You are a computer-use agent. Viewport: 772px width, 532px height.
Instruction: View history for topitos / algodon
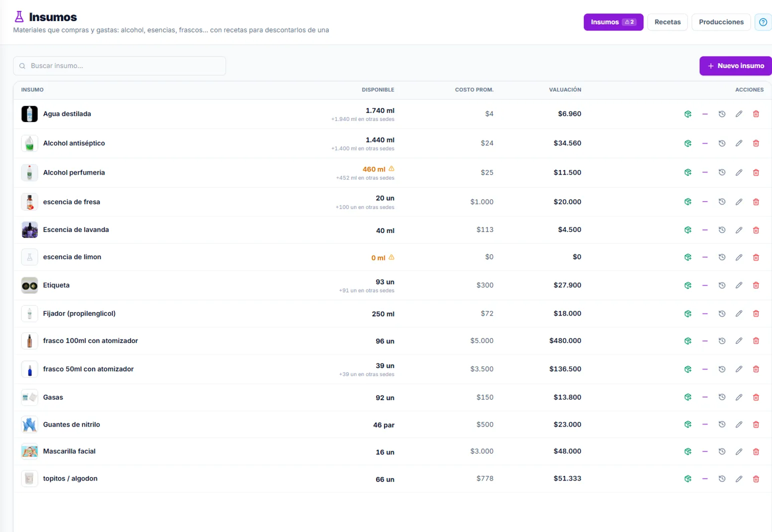pyautogui.click(x=722, y=479)
